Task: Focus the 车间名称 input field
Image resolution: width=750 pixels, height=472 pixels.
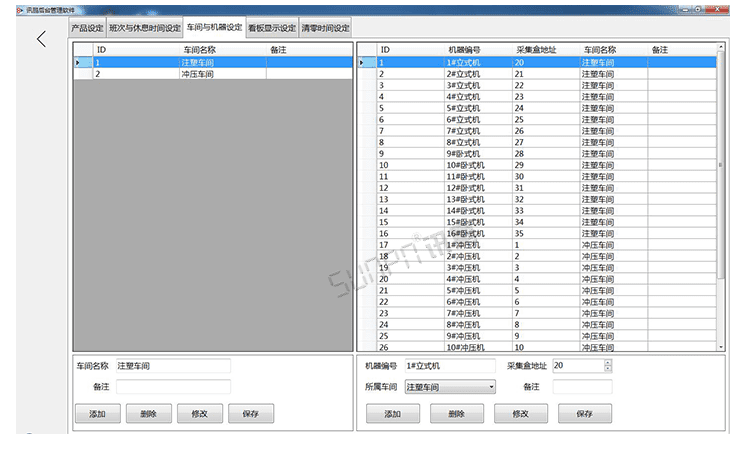Action: pos(172,366)
